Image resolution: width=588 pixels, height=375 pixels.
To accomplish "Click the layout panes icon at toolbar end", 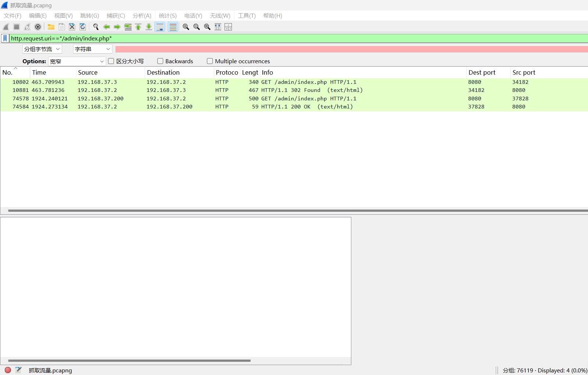I will (x=228, y=27).
